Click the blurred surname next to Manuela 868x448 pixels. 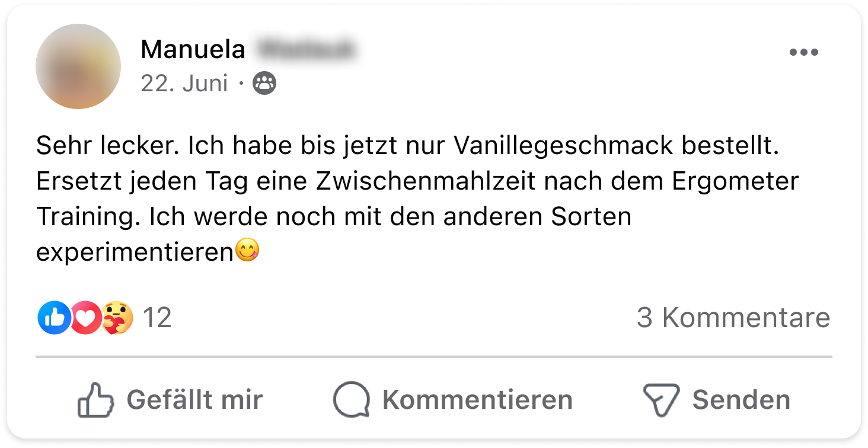click(307, 50)
